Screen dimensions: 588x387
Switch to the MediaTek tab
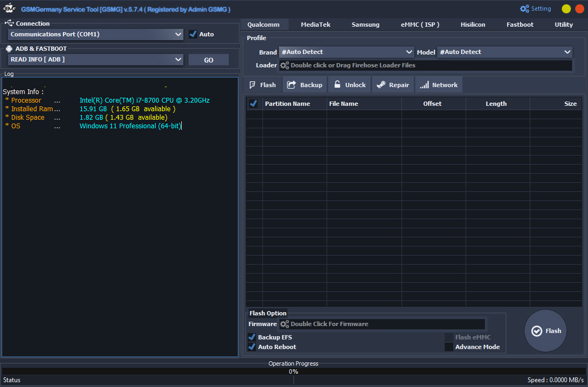(x=315, y=25)
